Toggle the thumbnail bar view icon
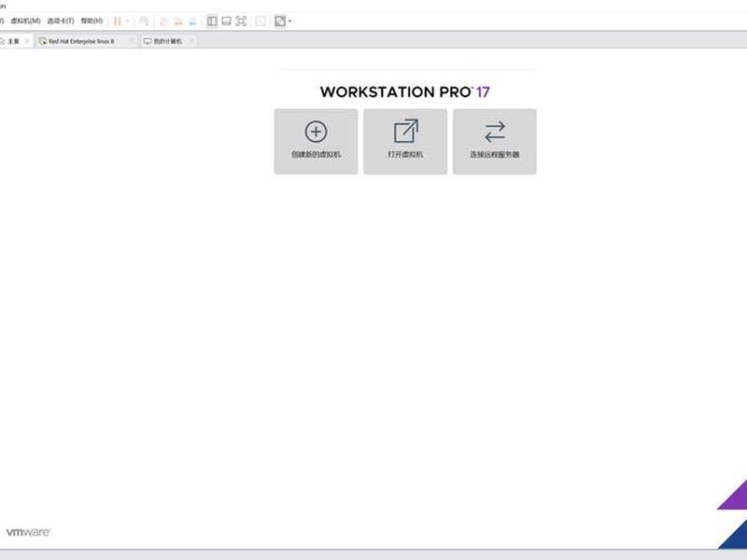The height and width of the screenshot is (560, 747). pyautogui.click(x=227, y=21)
